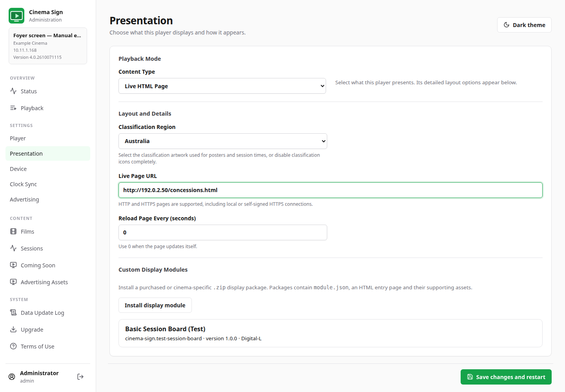Click the Playback label in sidebar
Viewport: 565px width, 392px height.
pos(32,108)
